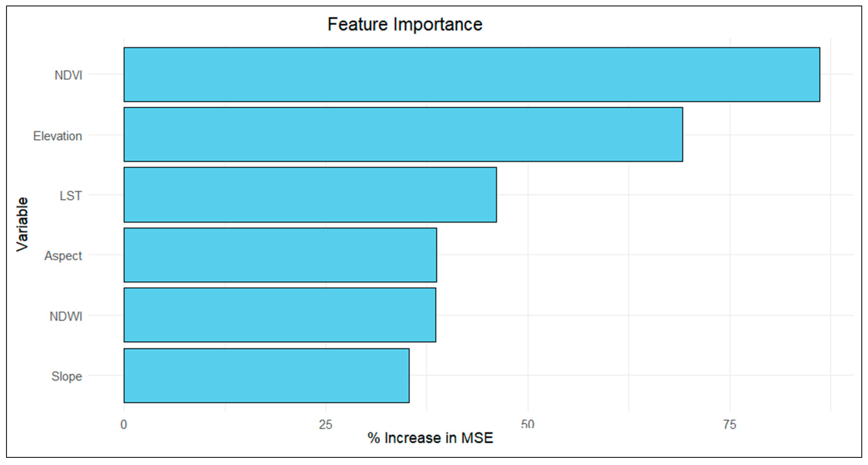
Task: Select the vertical 'Variable' axis title
Action: (x=22, y=224)
